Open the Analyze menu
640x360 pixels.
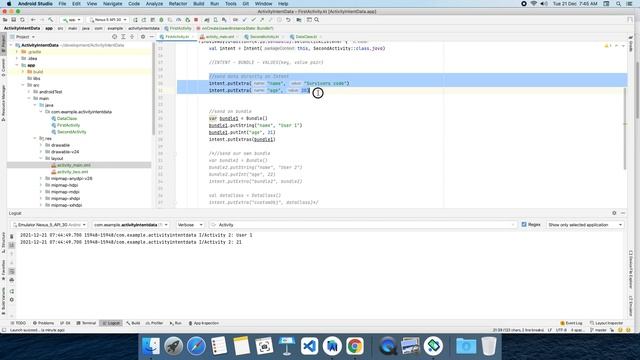pos(154,4)
